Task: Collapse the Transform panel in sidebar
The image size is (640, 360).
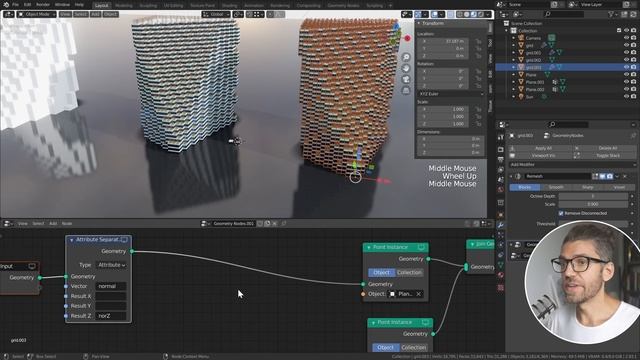Action: pos(419,23)
